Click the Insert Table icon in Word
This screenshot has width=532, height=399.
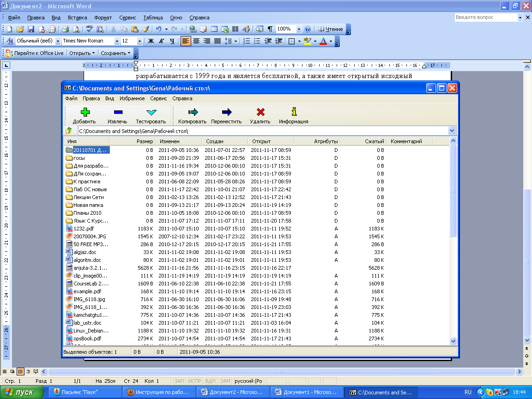pos(214,29)
